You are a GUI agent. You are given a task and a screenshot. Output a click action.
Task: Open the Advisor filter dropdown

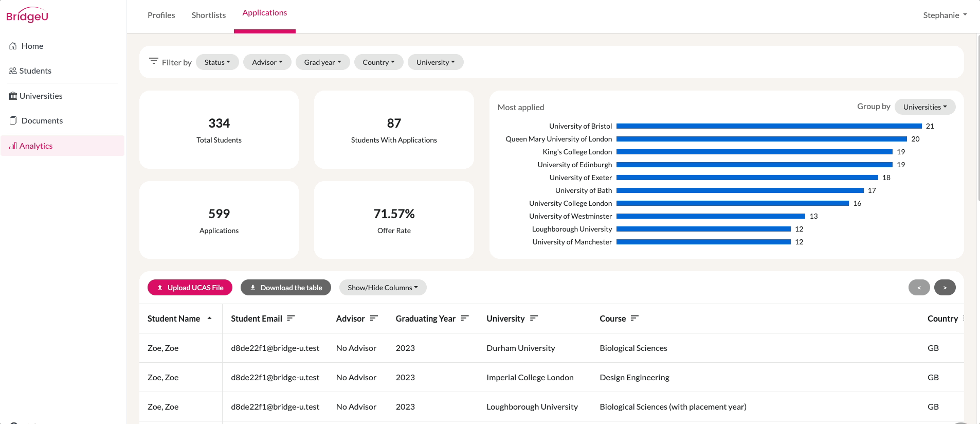click(267, 62)
